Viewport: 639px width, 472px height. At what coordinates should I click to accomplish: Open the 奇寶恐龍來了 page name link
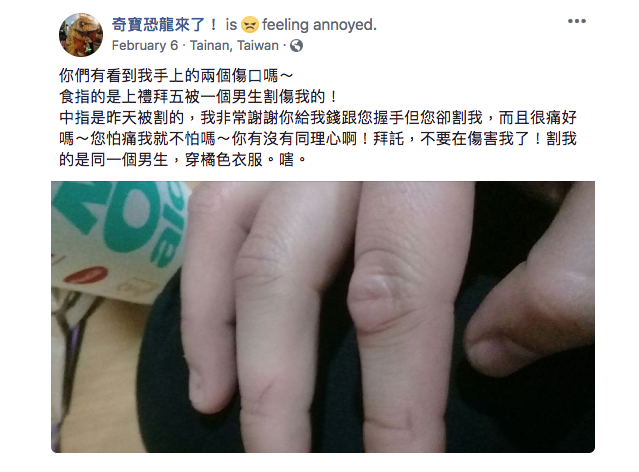click(165, 25)
